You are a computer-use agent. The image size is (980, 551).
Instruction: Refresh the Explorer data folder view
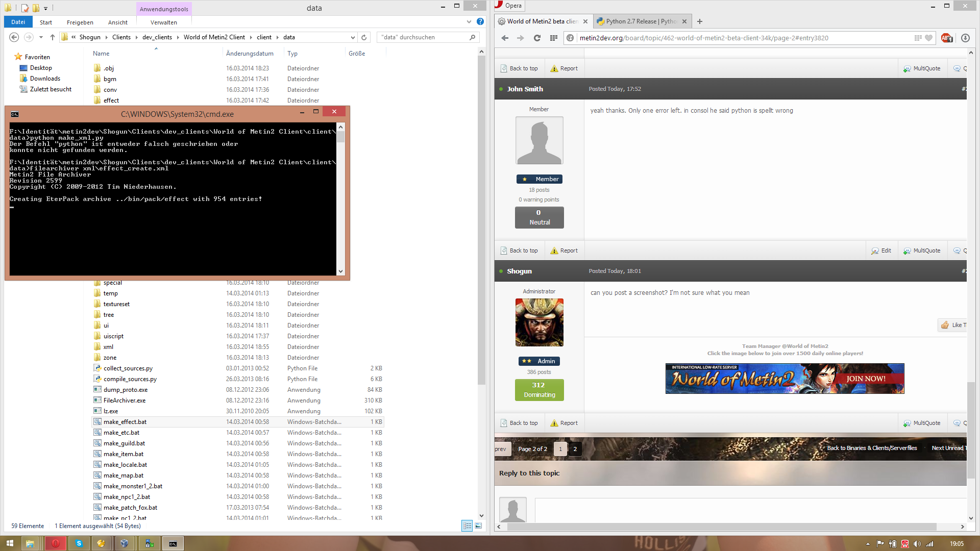[x=364, y=37]
